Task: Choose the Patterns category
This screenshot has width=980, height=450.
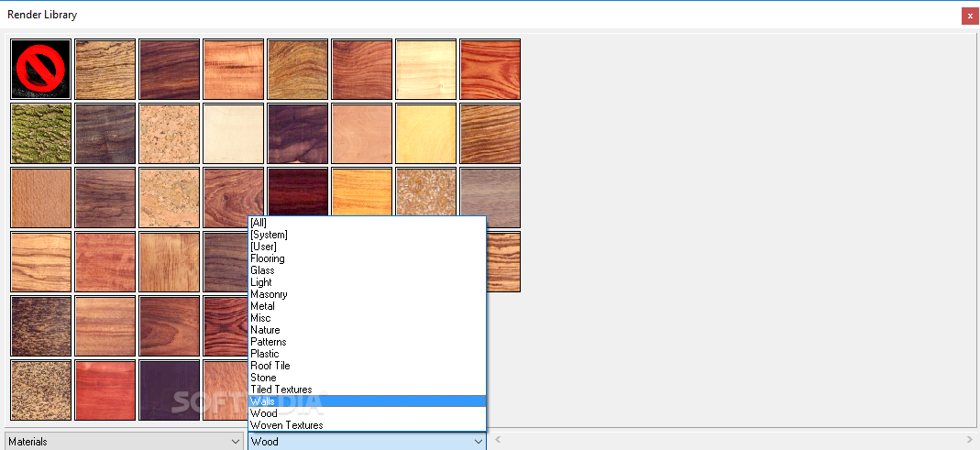Action: click(x=367, y=341)
